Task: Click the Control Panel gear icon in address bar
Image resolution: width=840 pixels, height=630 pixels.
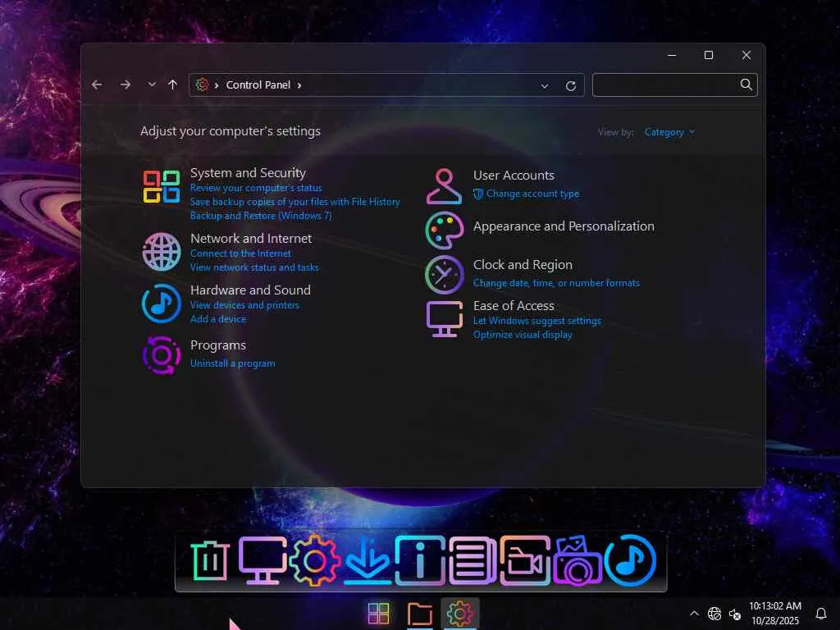Action: pyautogui.click(x=202, y=84)
